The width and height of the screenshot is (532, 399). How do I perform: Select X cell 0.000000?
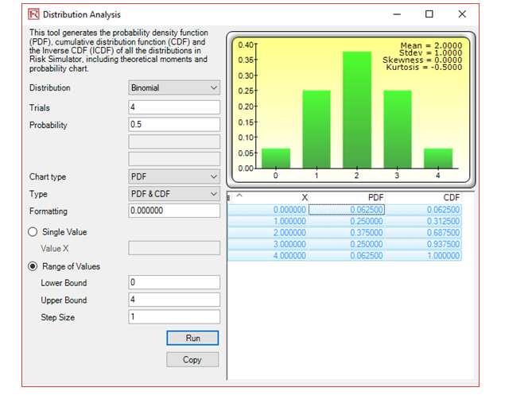[268, 210]
